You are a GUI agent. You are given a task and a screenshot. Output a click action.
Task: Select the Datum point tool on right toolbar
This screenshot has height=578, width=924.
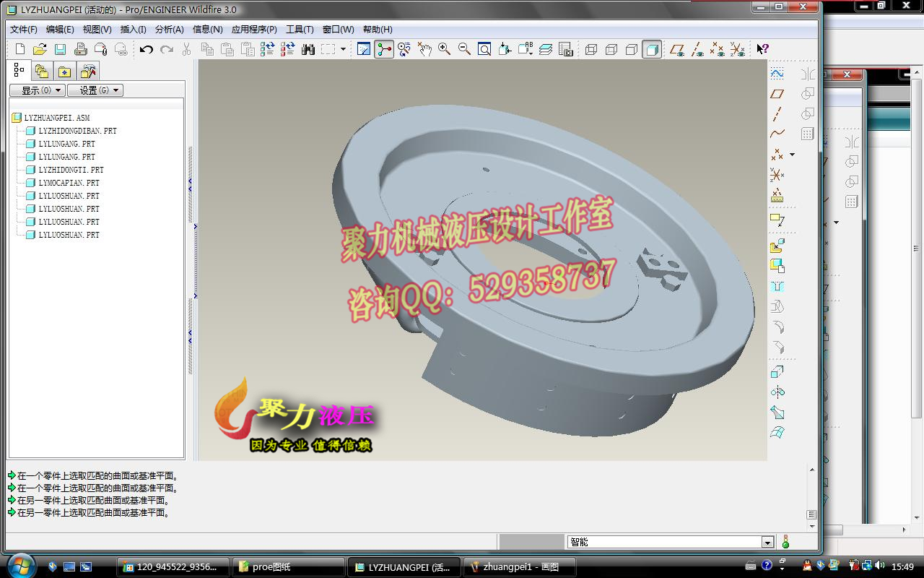click(x=776, y=155)
